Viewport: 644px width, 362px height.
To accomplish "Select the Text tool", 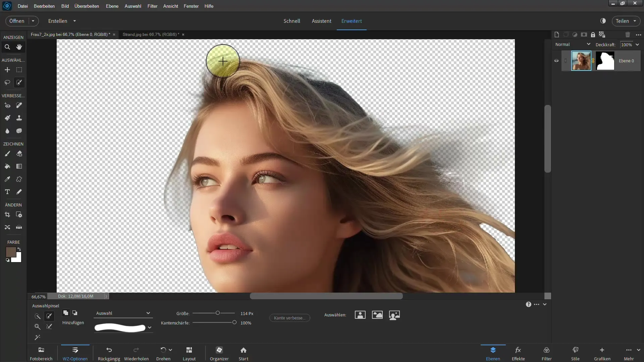I will [7, 192].
